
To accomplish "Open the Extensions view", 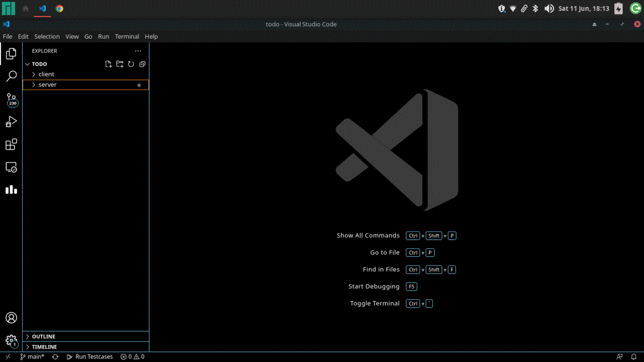I will coord(11,144).
